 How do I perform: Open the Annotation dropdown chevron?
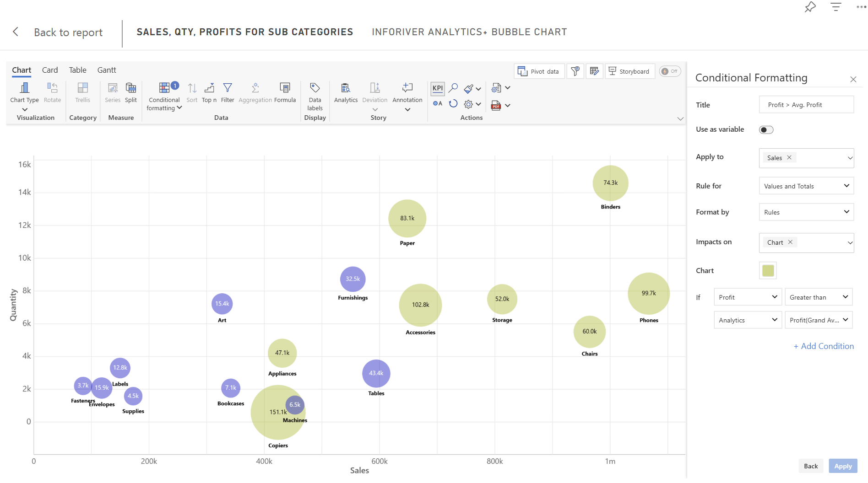coord(407,109)
